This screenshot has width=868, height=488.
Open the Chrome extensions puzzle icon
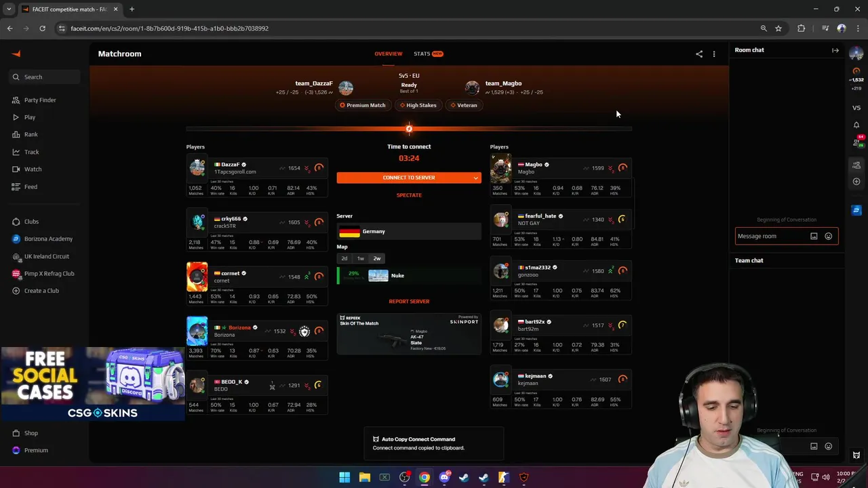coord(802,28)
